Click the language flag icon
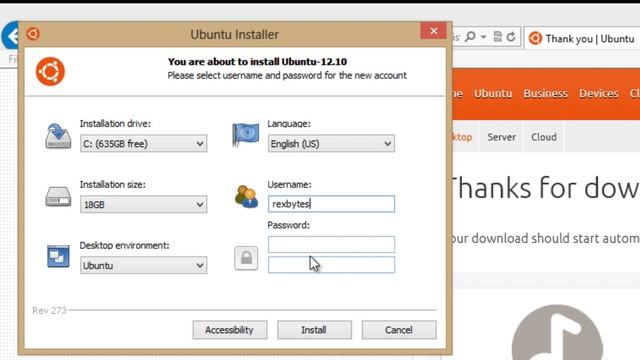 point(245,135)
